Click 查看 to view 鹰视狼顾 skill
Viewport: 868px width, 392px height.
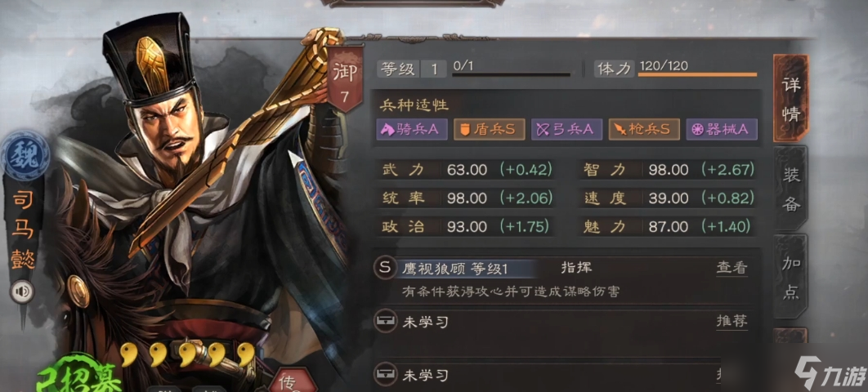tap(732, 268)
